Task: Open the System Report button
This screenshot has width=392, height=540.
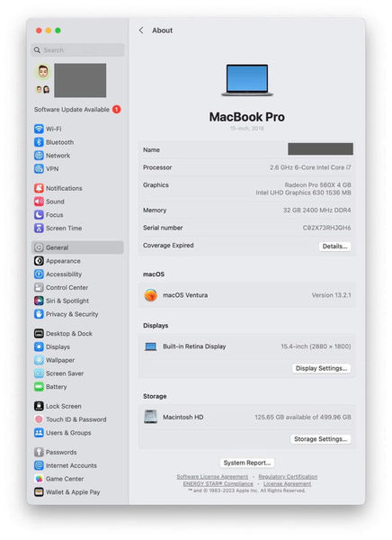Action: 247,463
